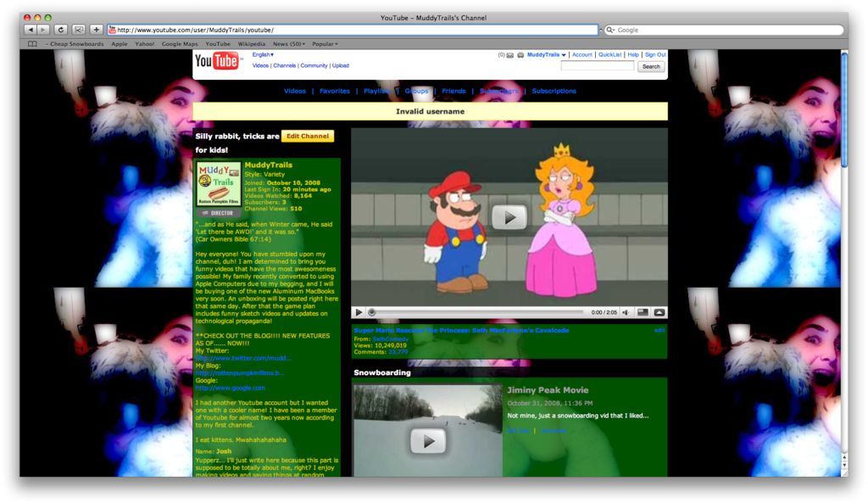
Task: Click the magnifier icon in the Google search field
Action: (610, 30)
